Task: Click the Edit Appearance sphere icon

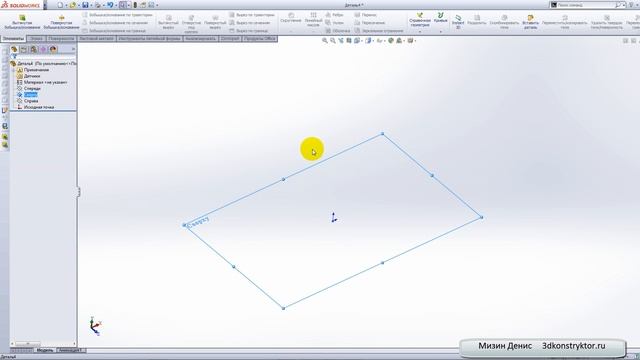Action: tap(391, 41)
